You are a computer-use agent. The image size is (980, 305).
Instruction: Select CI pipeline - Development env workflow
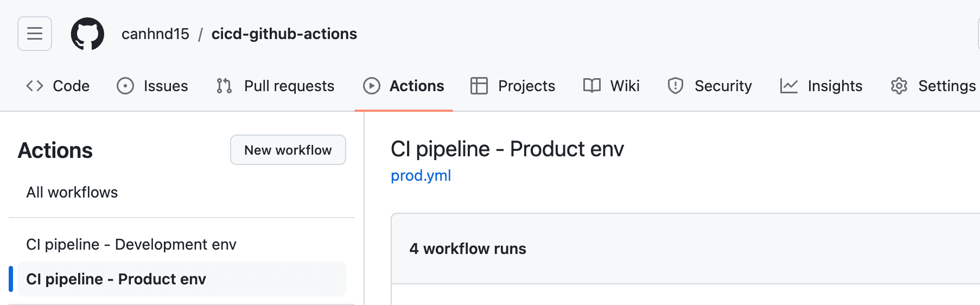[131, 244]
